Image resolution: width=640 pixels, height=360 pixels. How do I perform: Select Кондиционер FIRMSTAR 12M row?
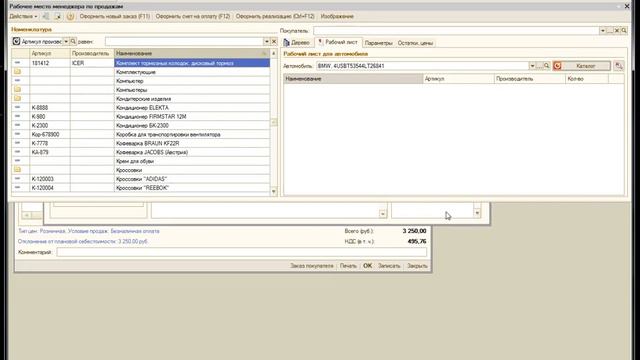[141, 116]
